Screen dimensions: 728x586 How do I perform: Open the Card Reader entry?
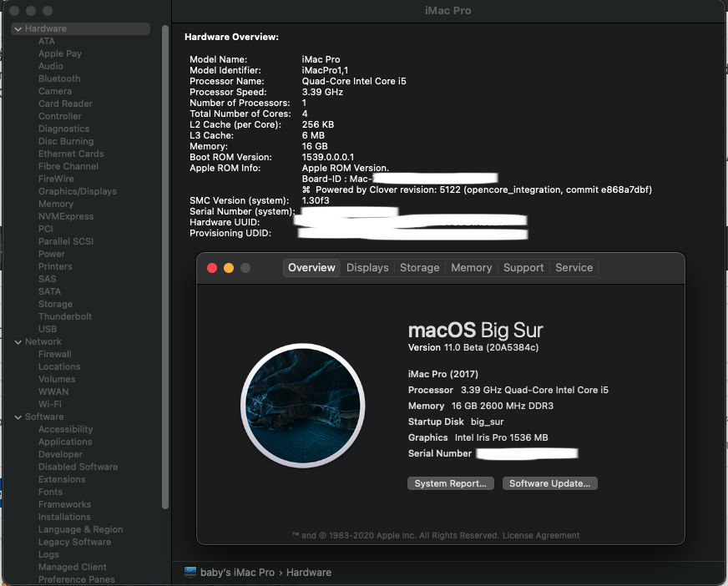(65, 104)
